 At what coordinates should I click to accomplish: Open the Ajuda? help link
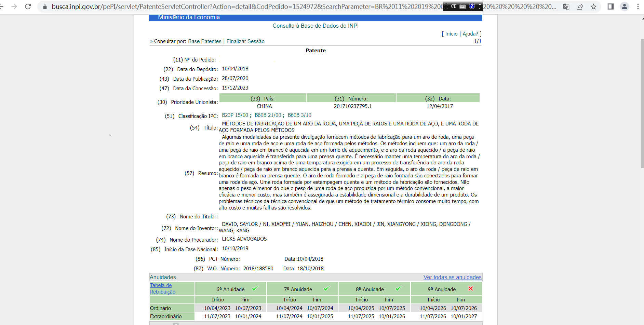[470, 34]
